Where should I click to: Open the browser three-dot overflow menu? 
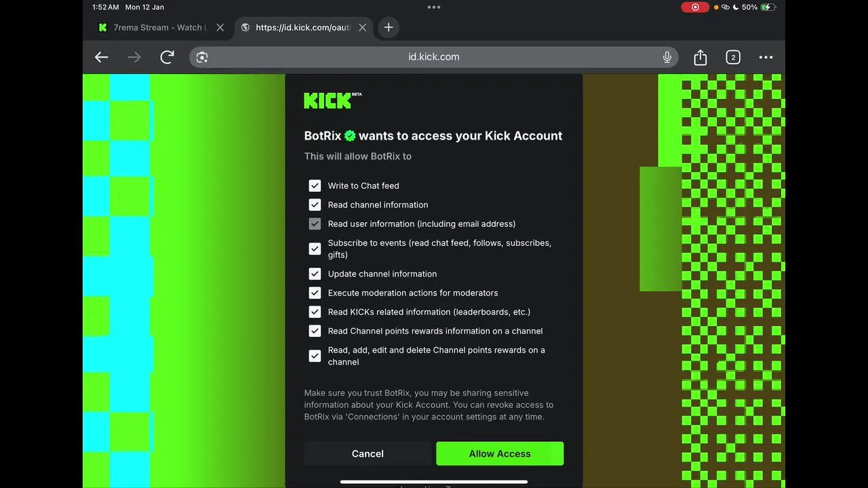[766, 58]
